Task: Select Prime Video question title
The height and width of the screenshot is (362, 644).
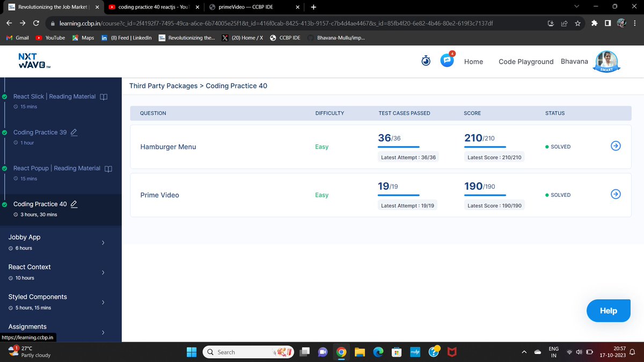Action: pyautogui.click(x=159, y=195)
